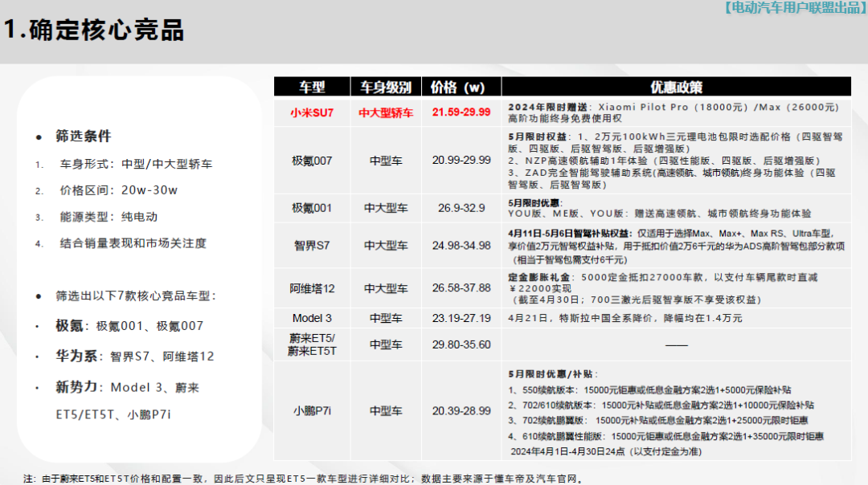The width and height of the screenshot is (868, 485).
Task: Select the '车型' column header
Action: coord(312,87)
